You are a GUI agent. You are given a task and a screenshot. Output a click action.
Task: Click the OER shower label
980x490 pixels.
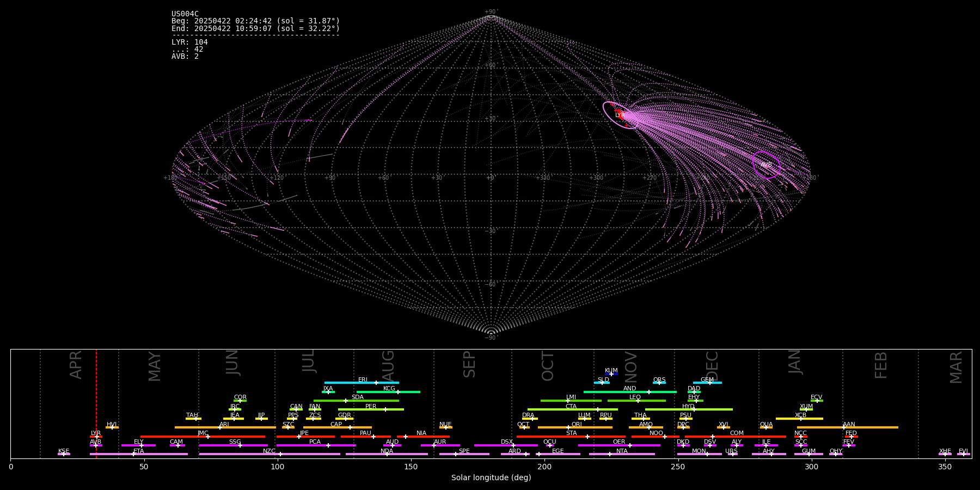(x=619, y=442)
